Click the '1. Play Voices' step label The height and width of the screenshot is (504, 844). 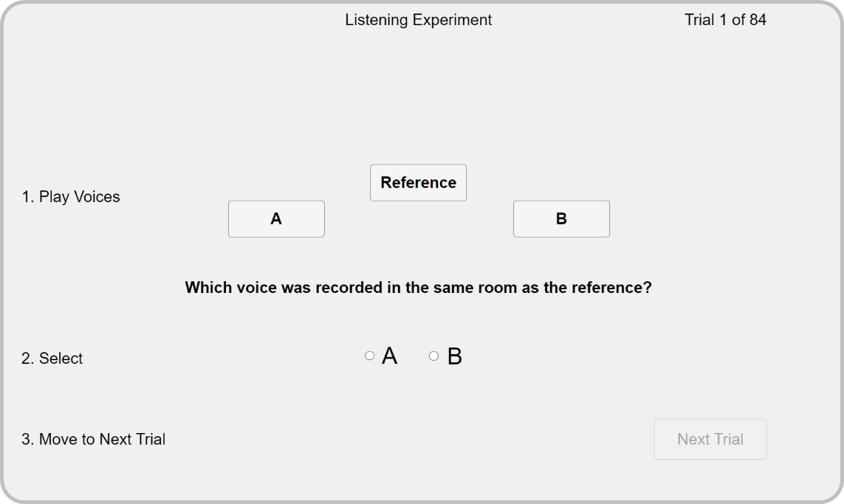click(x=71, y=197)
